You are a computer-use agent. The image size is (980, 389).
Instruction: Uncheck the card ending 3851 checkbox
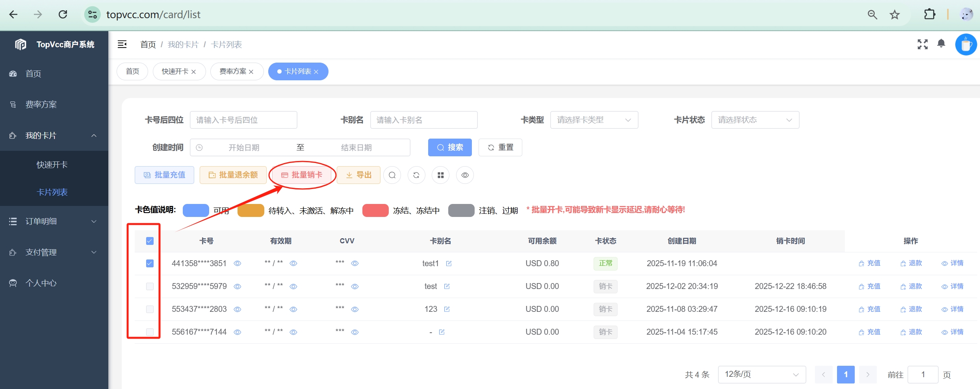pos(150,263)
